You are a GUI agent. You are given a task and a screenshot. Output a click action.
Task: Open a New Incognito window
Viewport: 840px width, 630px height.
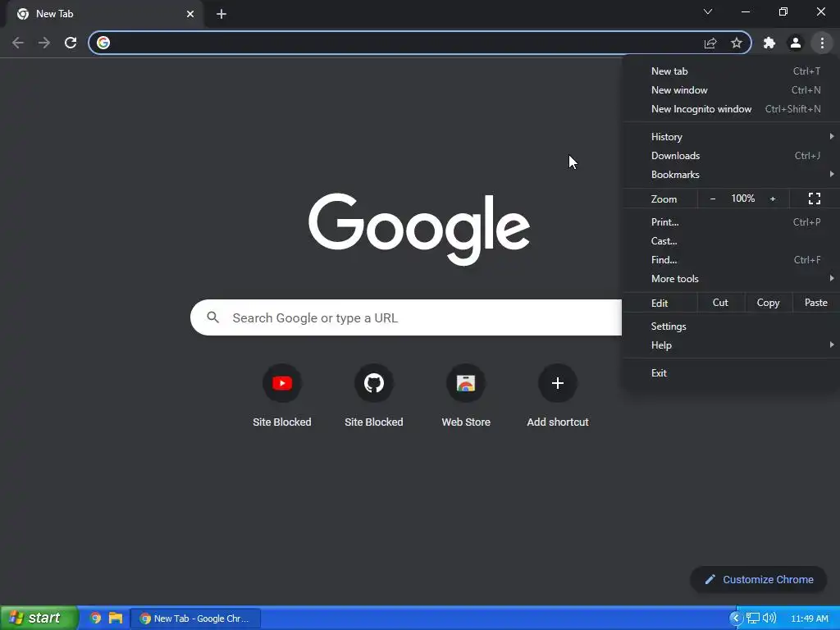click(x=731, y=109)
